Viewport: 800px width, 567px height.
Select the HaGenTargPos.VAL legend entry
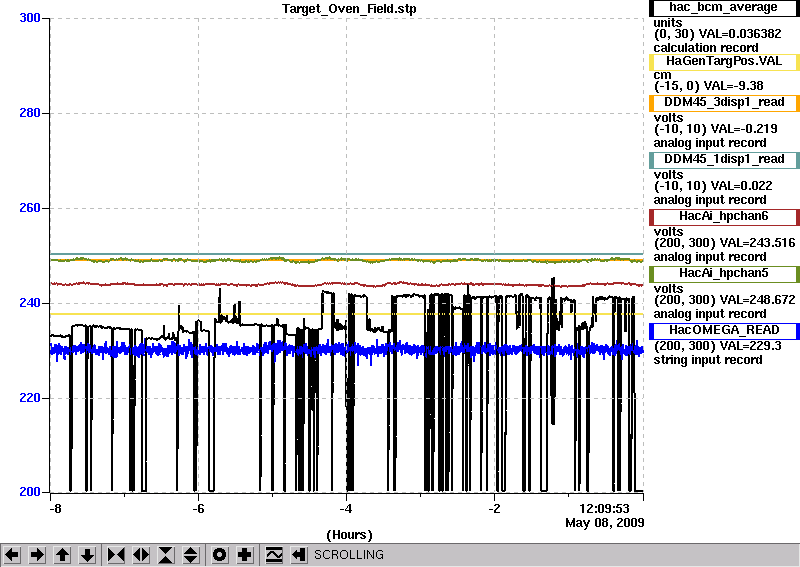tap(724, 62)
